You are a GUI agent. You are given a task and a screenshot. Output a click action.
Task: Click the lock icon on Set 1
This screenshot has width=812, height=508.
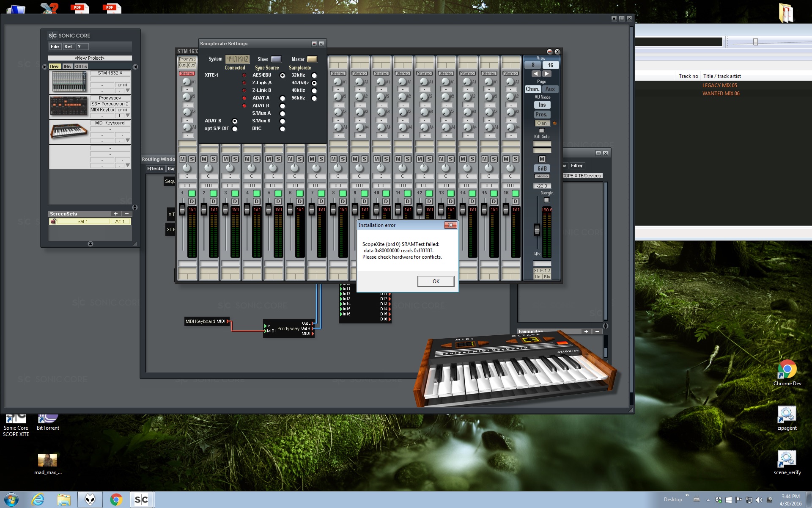click(x=53, y=221)
